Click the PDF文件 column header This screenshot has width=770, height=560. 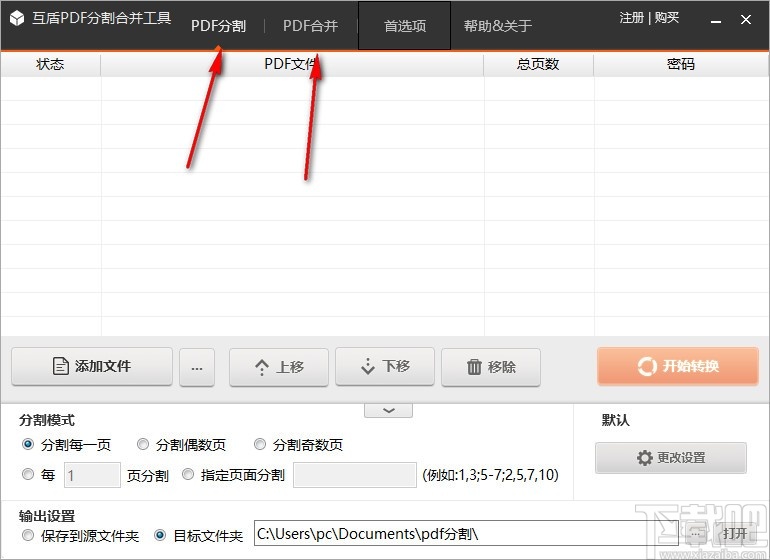click(292, 64)
